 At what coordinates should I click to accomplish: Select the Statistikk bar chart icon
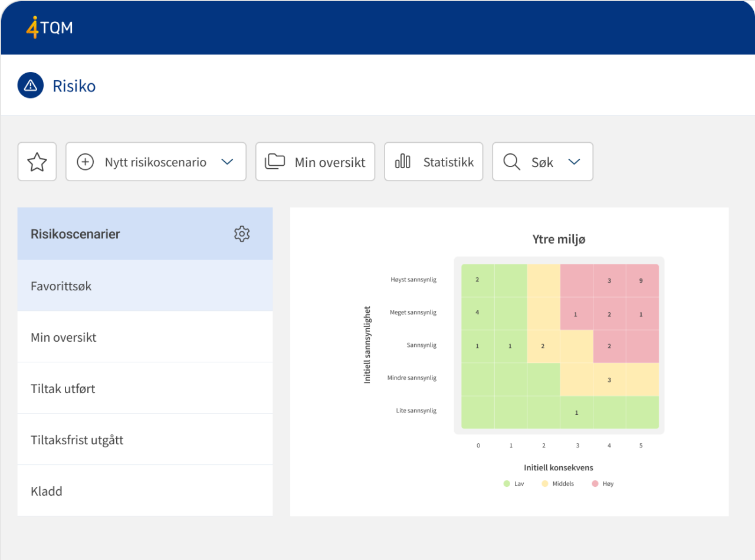coord(403,161)
